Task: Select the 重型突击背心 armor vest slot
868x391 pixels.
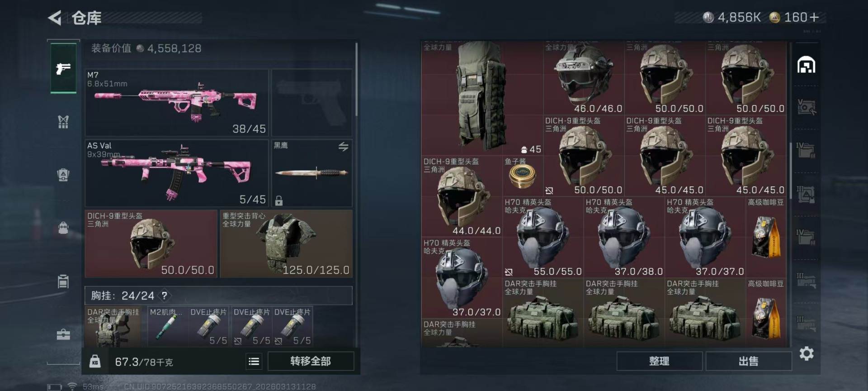Action: (286, 243)
